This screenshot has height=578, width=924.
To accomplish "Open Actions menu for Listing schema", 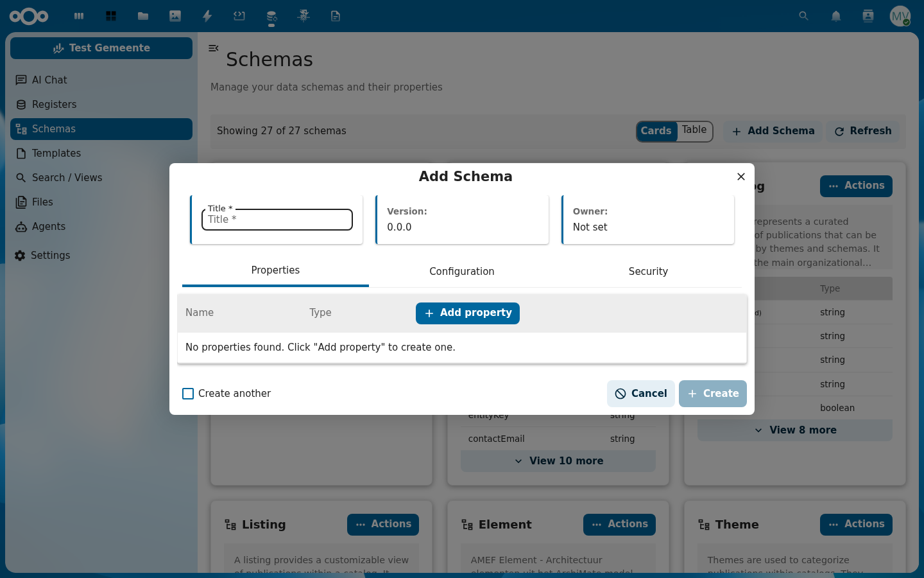I will click(x=383, y=524).
